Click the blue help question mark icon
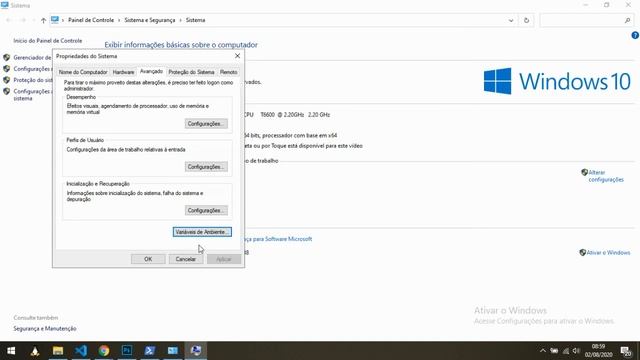The height and width of the screenshot is (360, 640). (x=635, y=36)
